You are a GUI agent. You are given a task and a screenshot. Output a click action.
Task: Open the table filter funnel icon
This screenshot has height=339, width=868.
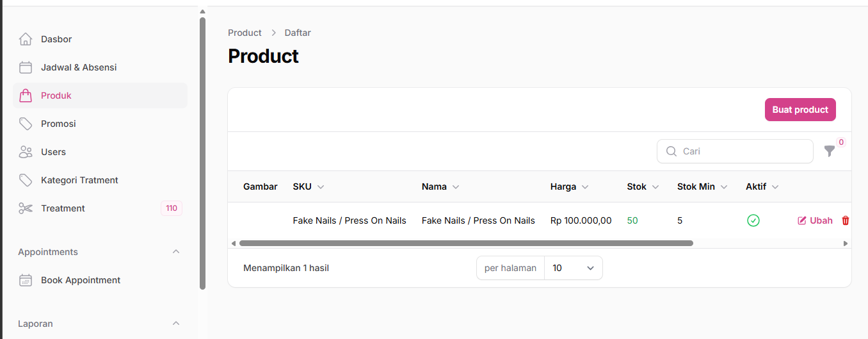tap(829, 151)
